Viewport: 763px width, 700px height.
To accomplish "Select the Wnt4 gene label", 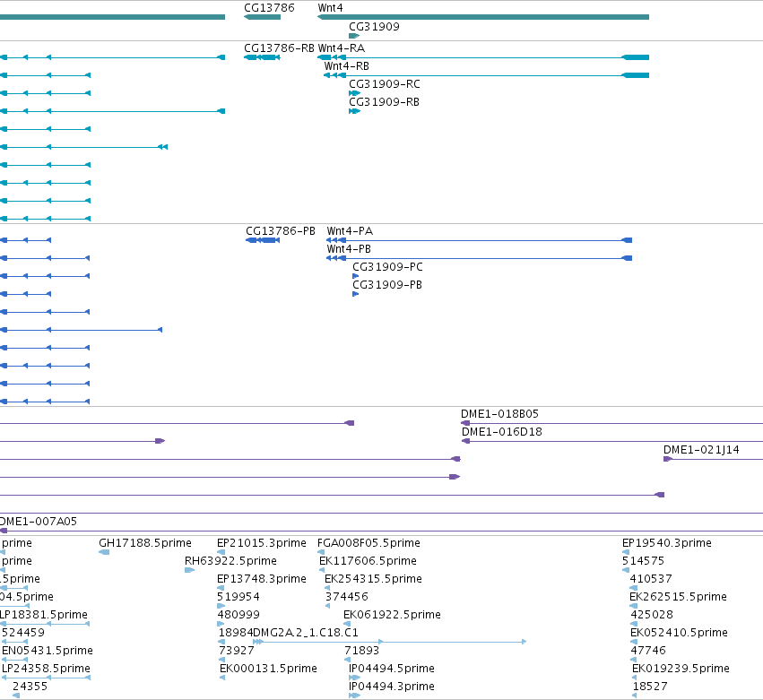I will 331,8.
